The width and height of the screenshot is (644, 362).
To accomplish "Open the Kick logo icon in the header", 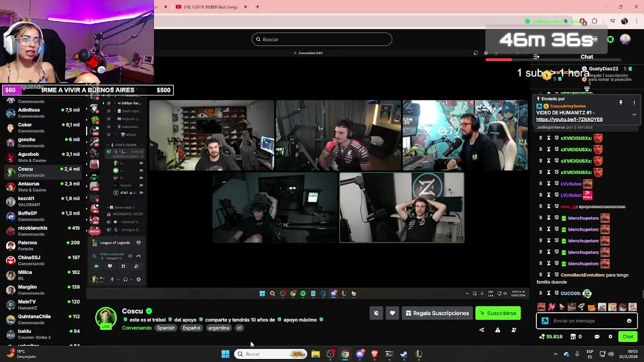I will tap(610, 39).
